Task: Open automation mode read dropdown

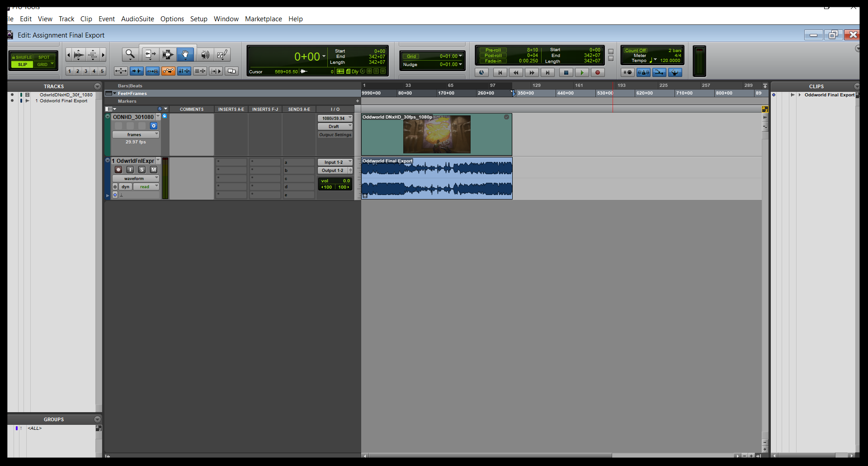Action: (x=146, y=187)
